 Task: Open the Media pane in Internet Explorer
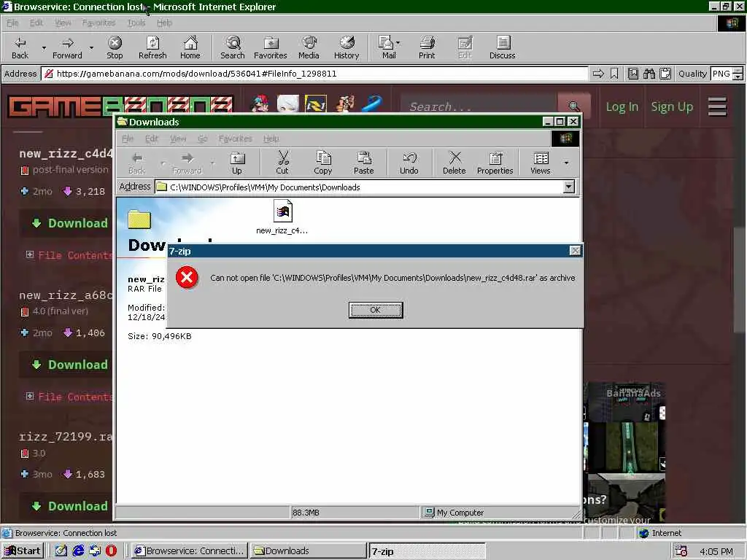click(309, 47)
